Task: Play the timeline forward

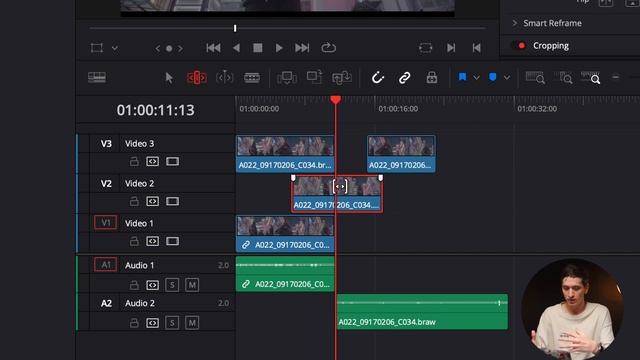Action: pyautogui.click(x=279, y=48)
